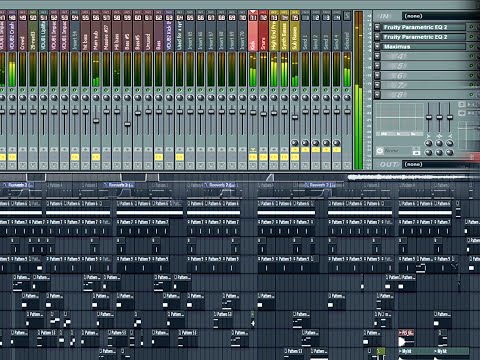
Task: Toggle yellow FX button on Insert 54
Action: click(x=75, y=157)
